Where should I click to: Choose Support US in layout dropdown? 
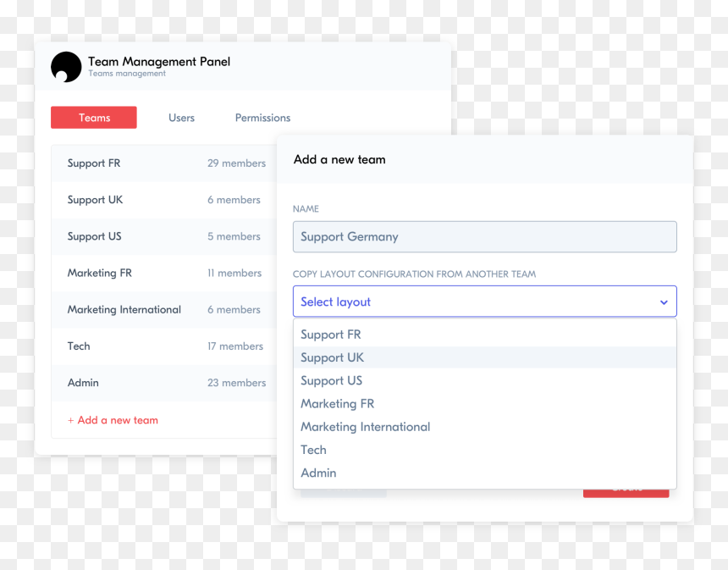coord(485,380)
